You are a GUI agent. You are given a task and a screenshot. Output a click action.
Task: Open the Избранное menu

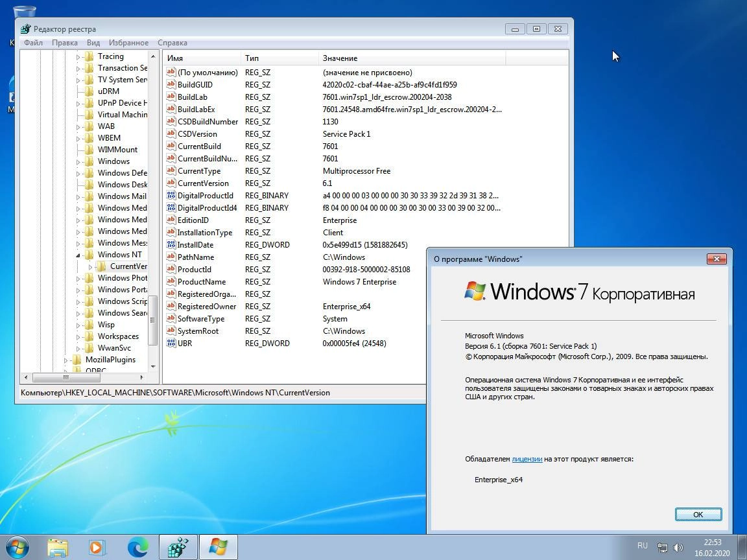click(128, 42)
